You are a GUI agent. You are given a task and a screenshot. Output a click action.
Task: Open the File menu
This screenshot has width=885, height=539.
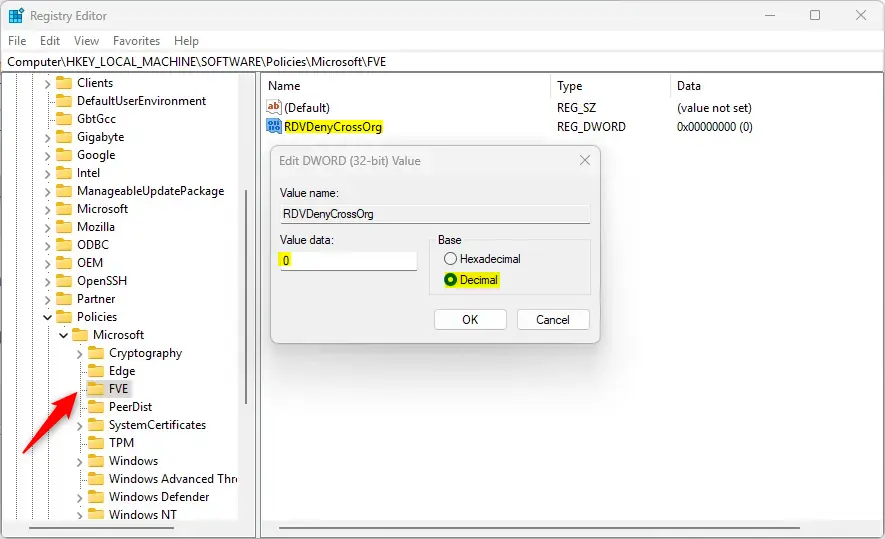[17, 41]
